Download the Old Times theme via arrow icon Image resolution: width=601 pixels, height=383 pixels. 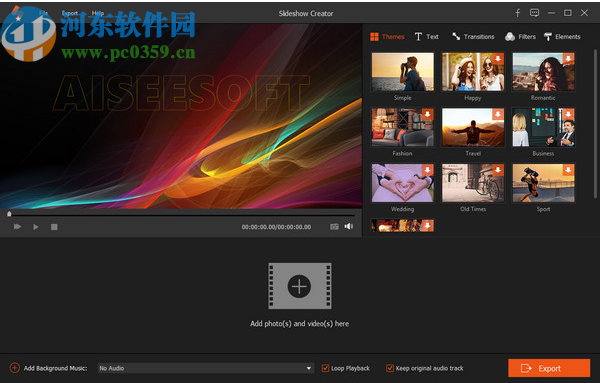point(498,170)
